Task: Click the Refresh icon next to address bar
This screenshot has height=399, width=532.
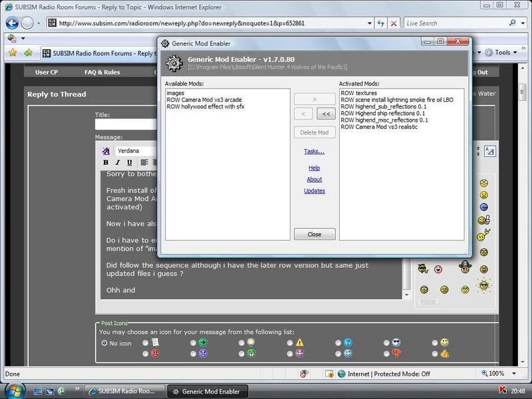Action: coord(380,23)
